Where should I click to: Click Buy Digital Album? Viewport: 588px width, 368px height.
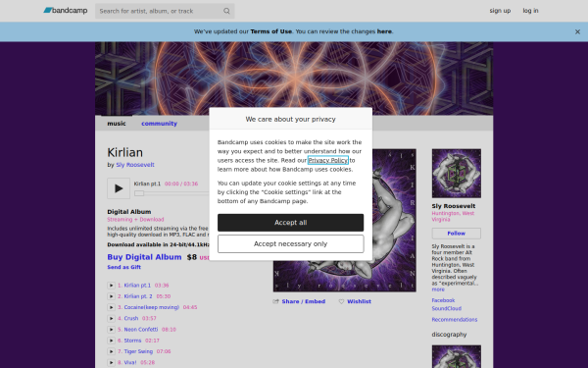pos(144,257)
